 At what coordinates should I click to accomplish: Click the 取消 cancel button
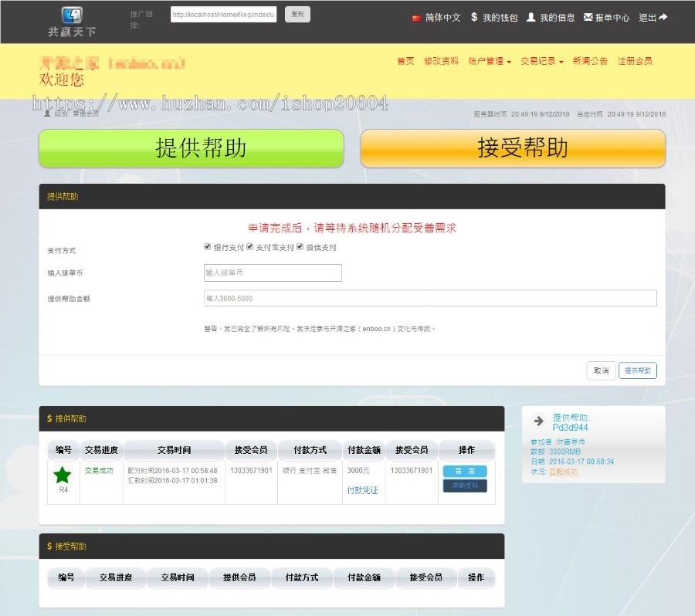[x=601, y=371]
